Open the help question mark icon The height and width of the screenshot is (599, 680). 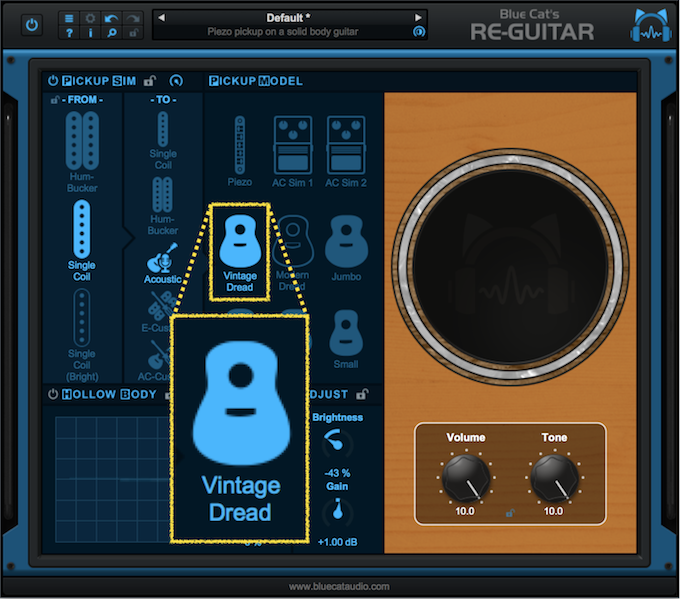[x=69, y=33]
